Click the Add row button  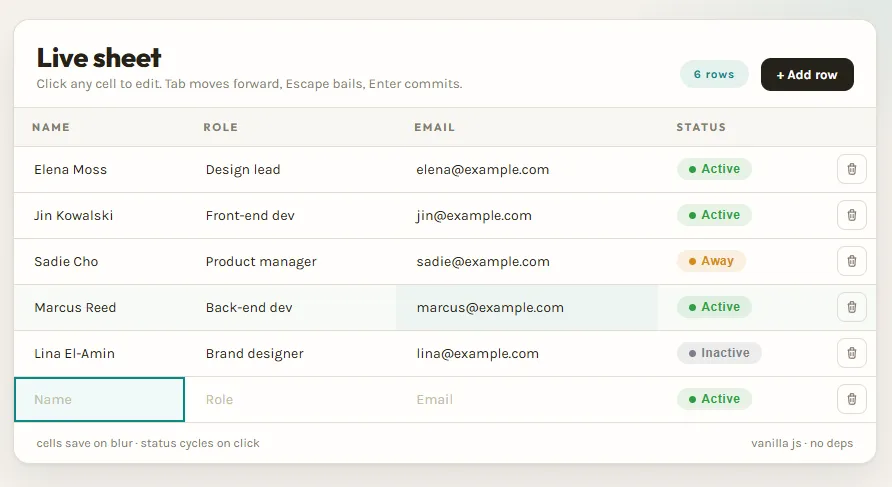pos(807,75)
